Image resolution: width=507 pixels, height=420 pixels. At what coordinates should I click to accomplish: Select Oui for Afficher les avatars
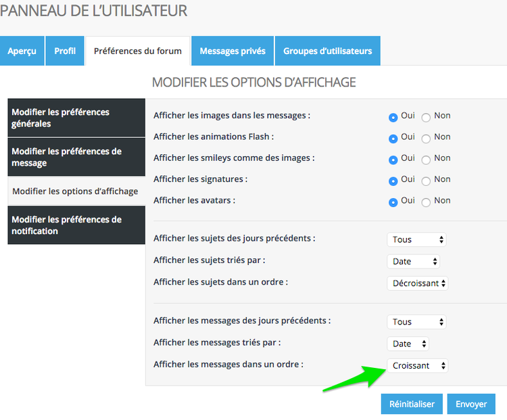pos(393,202)
